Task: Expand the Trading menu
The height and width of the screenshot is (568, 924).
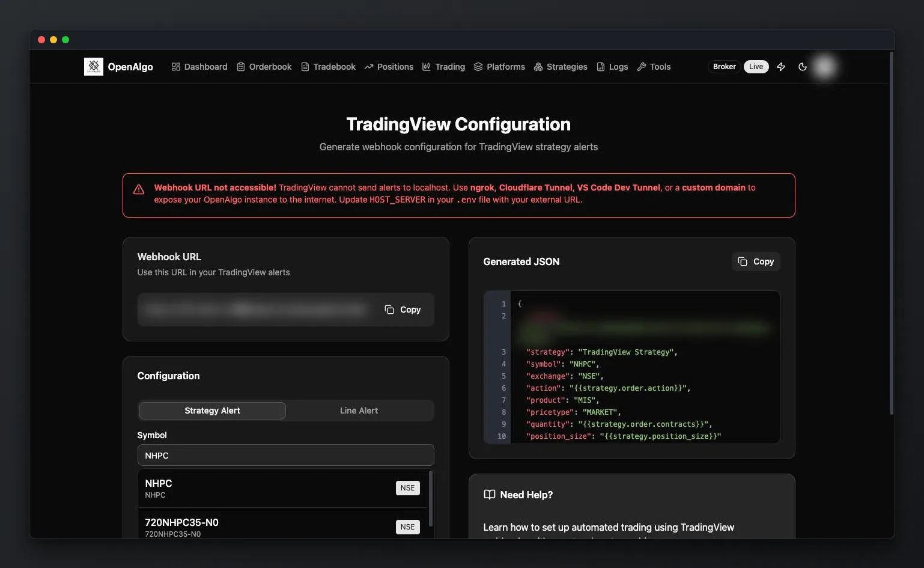Action: [443, 67]
